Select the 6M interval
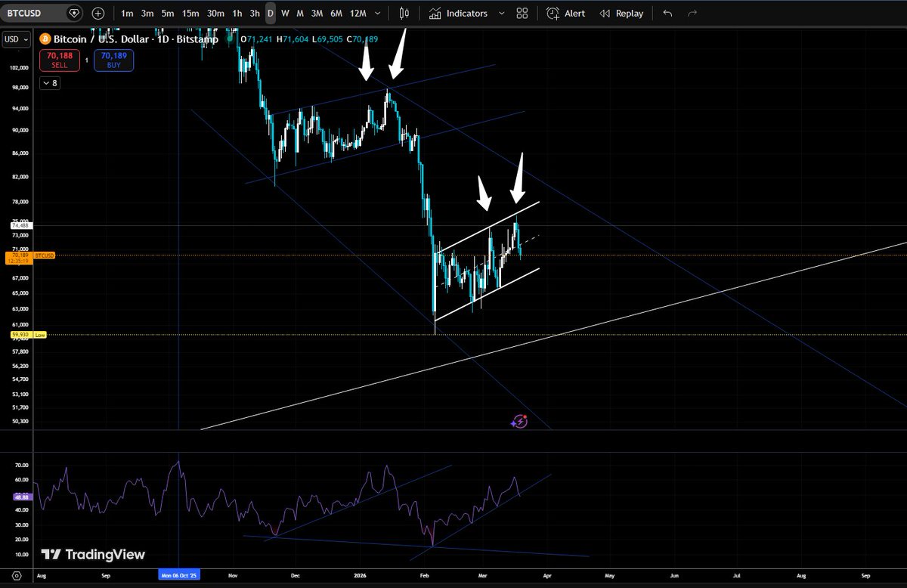 336,14
